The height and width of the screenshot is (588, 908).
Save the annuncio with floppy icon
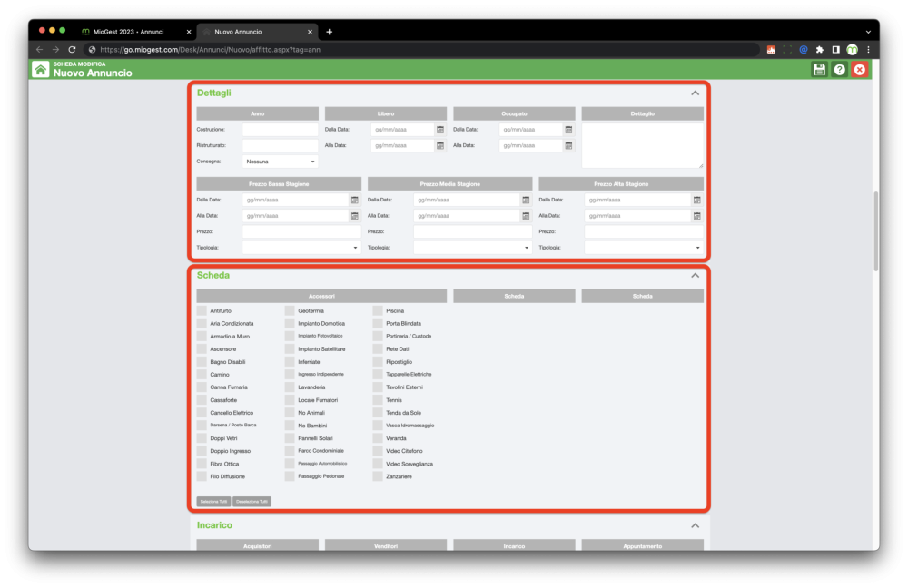point(819,70)
